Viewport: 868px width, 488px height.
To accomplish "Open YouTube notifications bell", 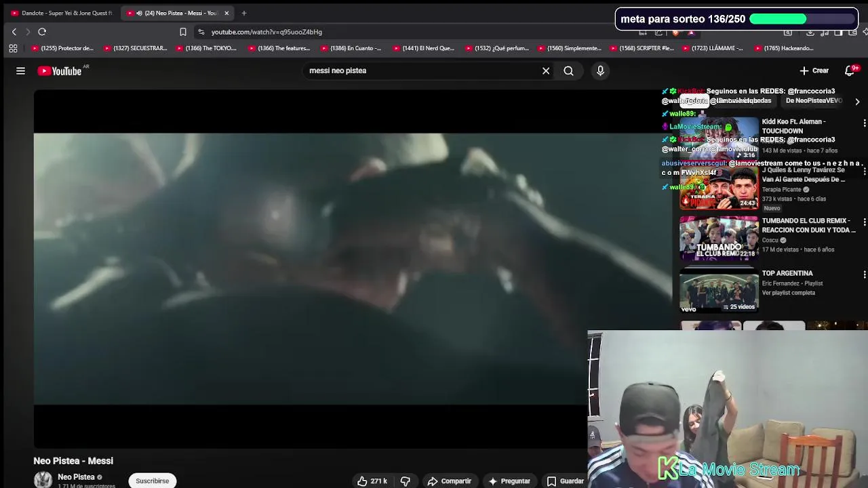I will [x=850, y=70].
